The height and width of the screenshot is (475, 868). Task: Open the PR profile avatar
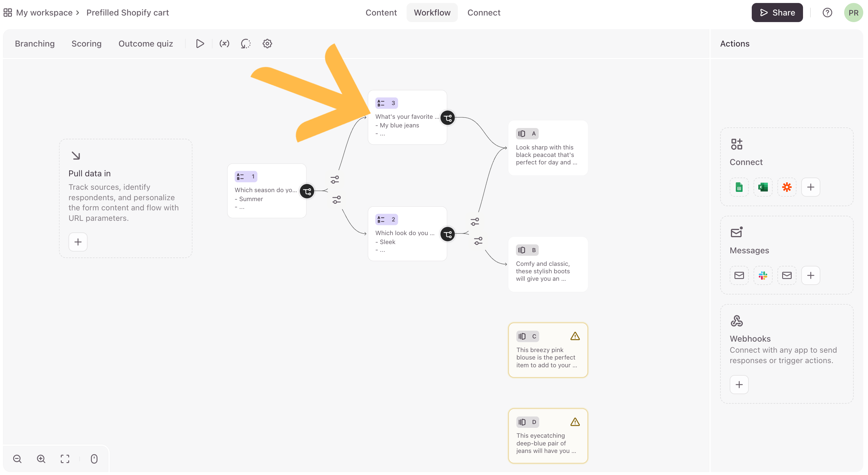click(853, 13)
